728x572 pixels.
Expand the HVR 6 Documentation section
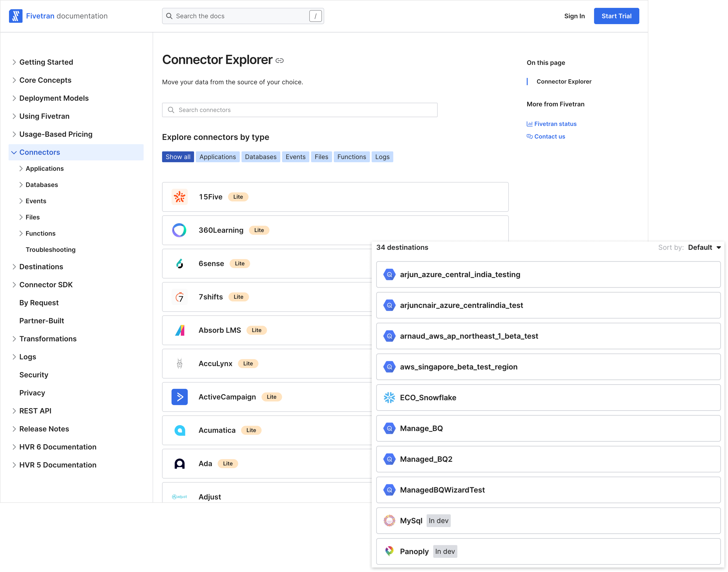[14, 447]
